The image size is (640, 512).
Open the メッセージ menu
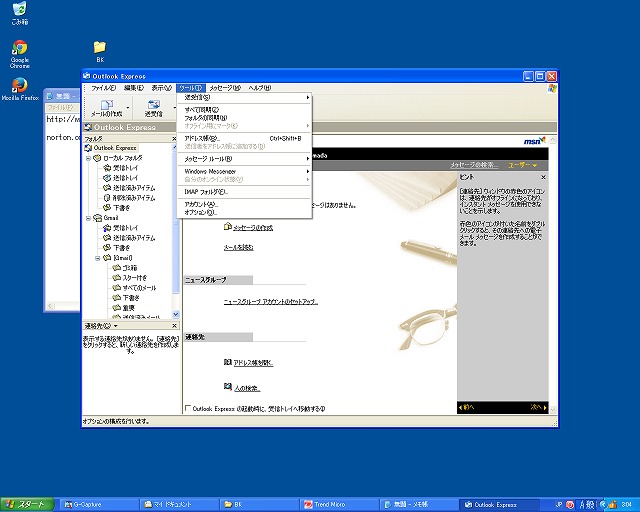(225, 88)
